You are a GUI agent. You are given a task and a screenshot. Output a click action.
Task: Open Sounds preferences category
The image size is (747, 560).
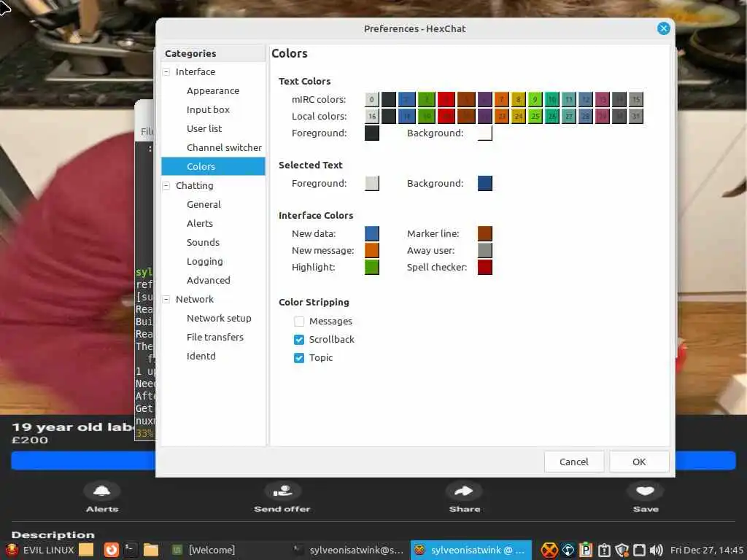pyautogui.click(x=213, y=242)
